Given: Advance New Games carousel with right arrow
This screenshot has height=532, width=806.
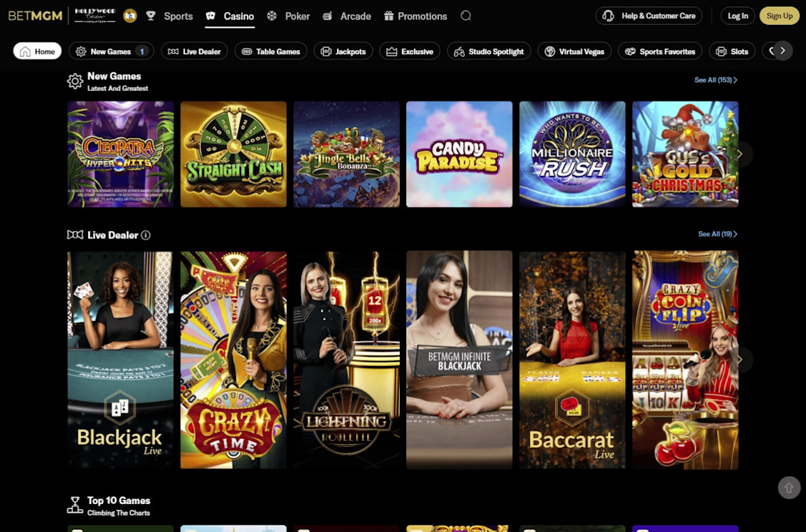Looking at the screenshot, I should (740, 154).
